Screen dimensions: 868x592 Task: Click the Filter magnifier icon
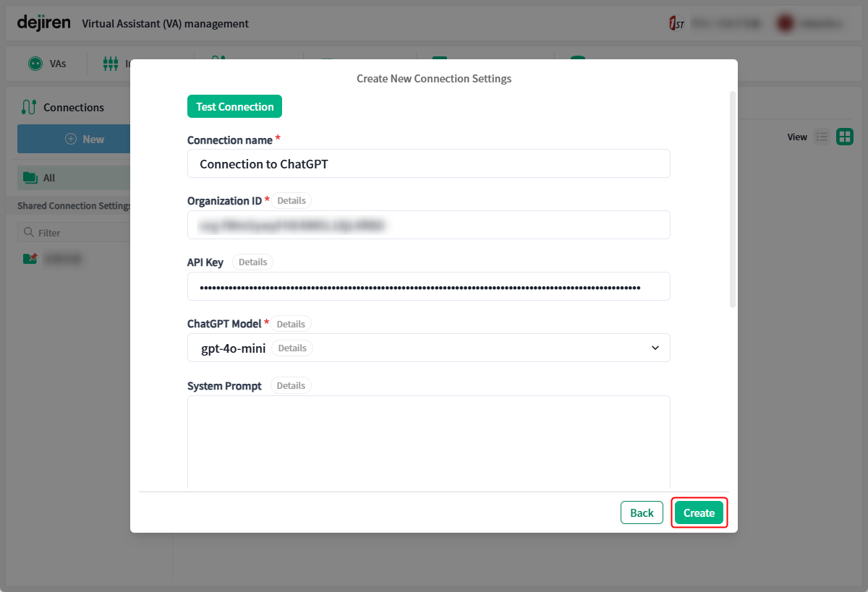tap(29, 232)
